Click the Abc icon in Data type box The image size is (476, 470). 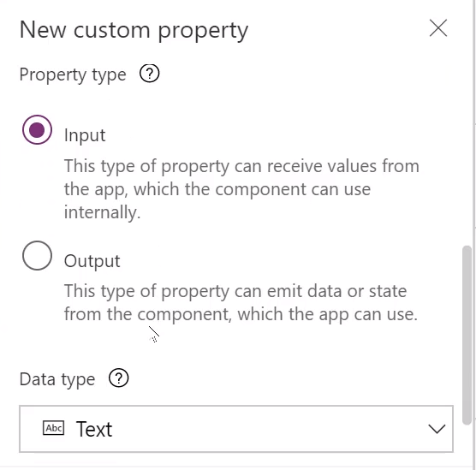coord(53,428)
